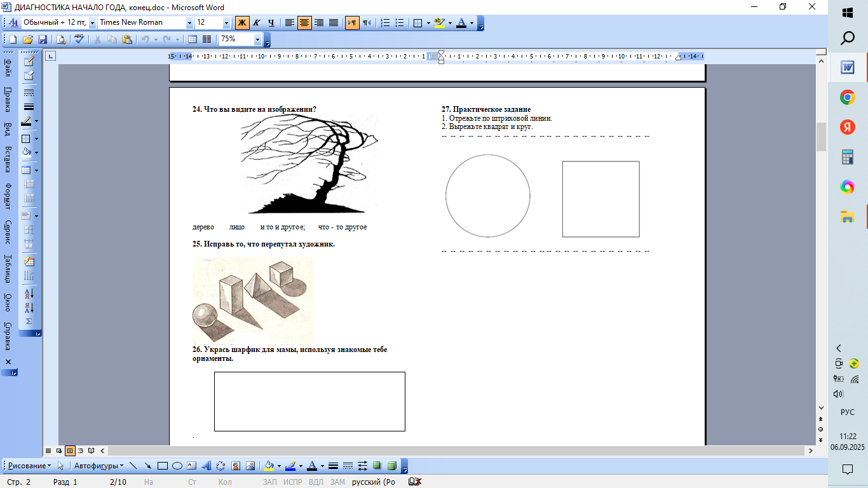
Task: Open the Times New Roman font dropdown
Action: coord(189,23)
